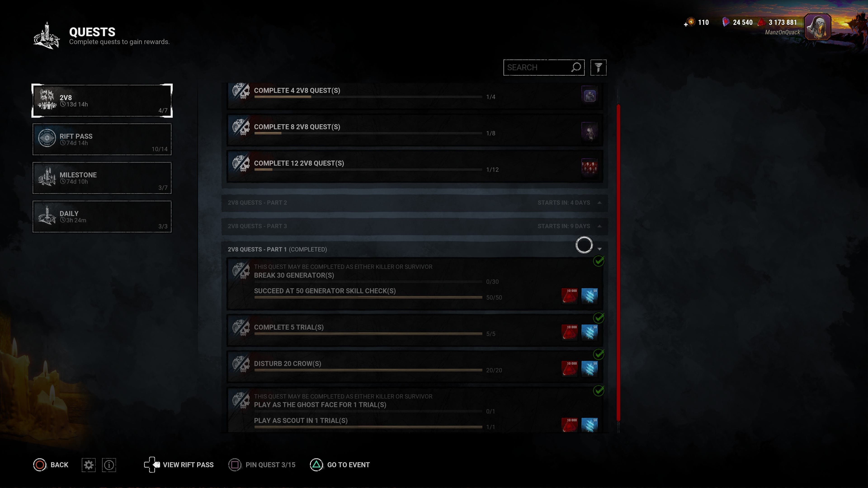868x488 pixels.
Task: Select reward icon for Complete 4 2v8 Quests
Action: (x=589, y=96)
